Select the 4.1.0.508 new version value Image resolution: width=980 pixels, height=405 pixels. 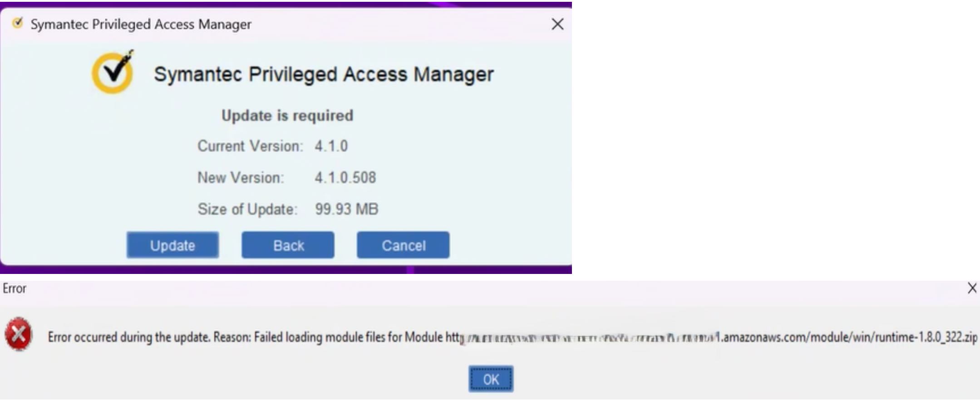345,177
